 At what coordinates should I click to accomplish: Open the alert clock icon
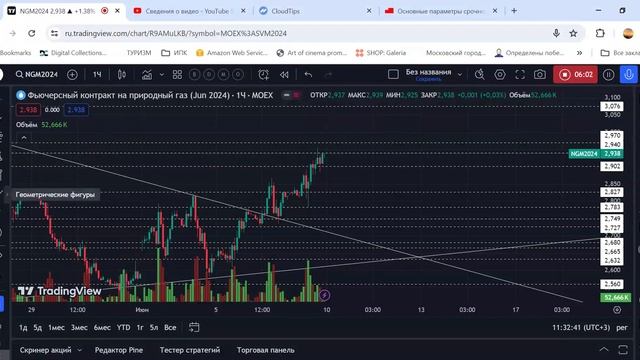263,75
